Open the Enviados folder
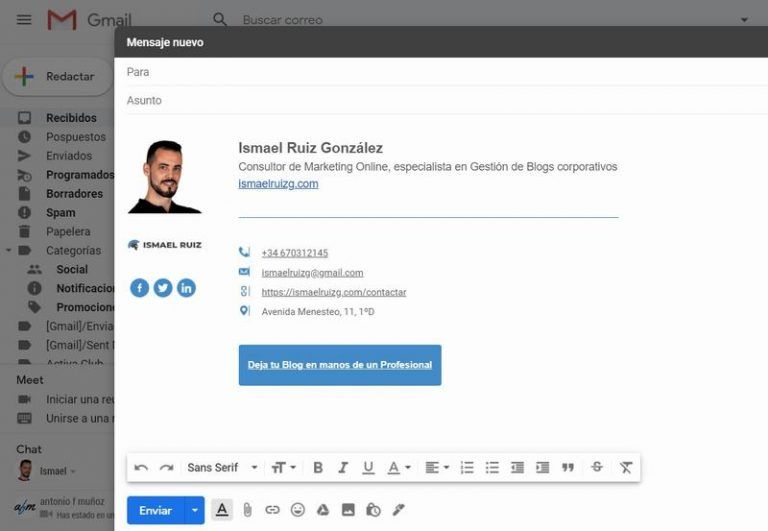This screenshot has height=531, width=768. [x=69, y=156]
